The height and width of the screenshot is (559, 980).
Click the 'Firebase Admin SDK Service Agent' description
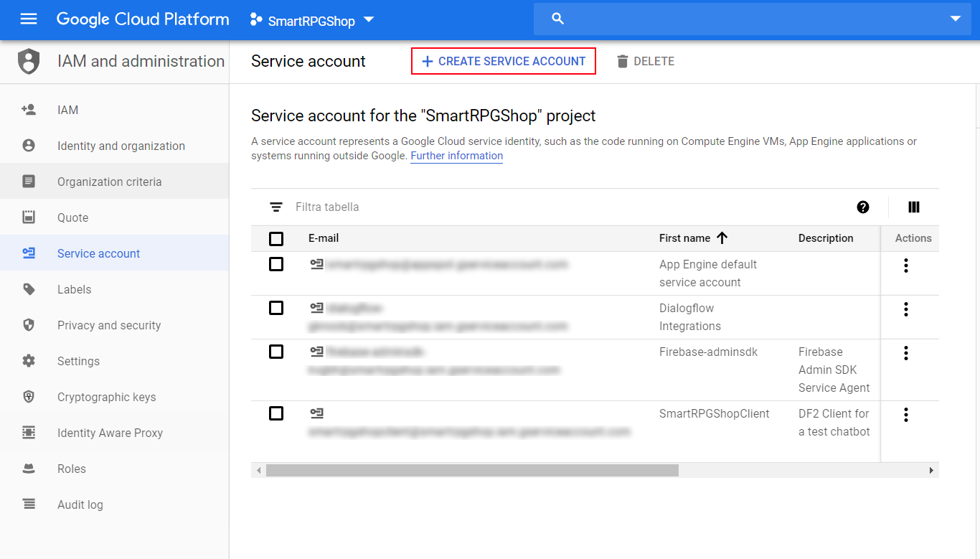coord(834,370)
